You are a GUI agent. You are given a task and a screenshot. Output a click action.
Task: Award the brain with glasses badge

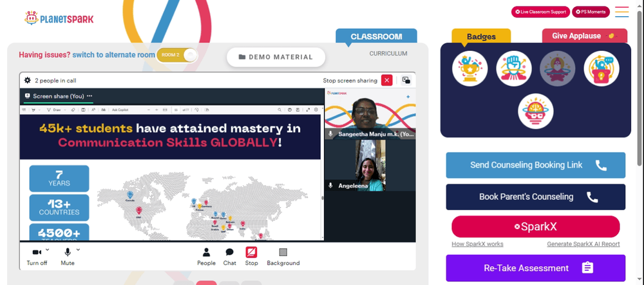pos(536,111)
